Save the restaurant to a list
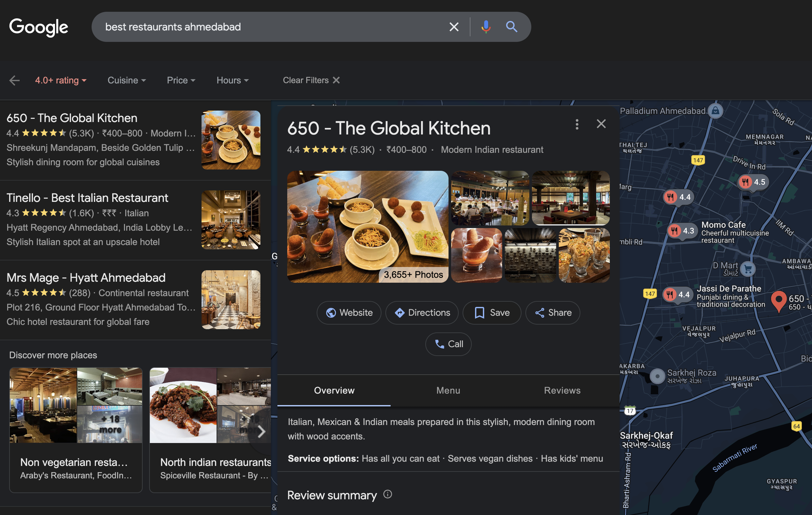 pos(492,313)
